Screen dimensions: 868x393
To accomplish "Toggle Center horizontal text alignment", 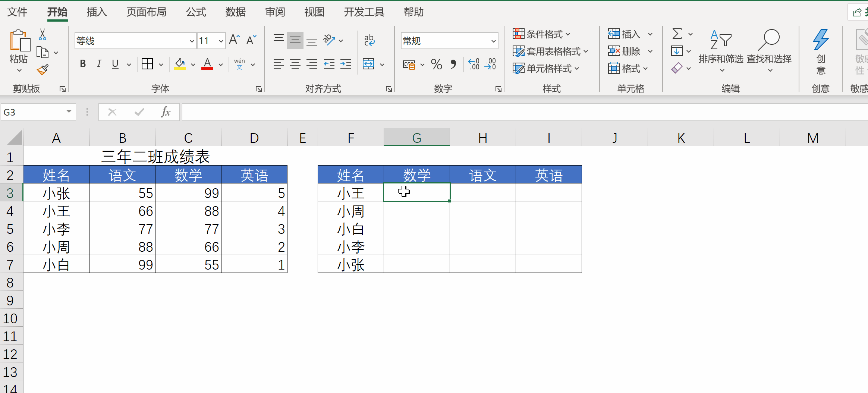I will click(295, 64).
